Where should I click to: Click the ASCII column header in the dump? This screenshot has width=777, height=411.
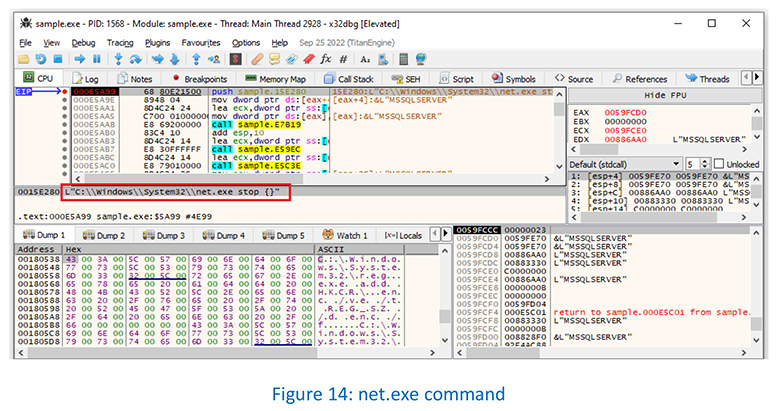359,249
